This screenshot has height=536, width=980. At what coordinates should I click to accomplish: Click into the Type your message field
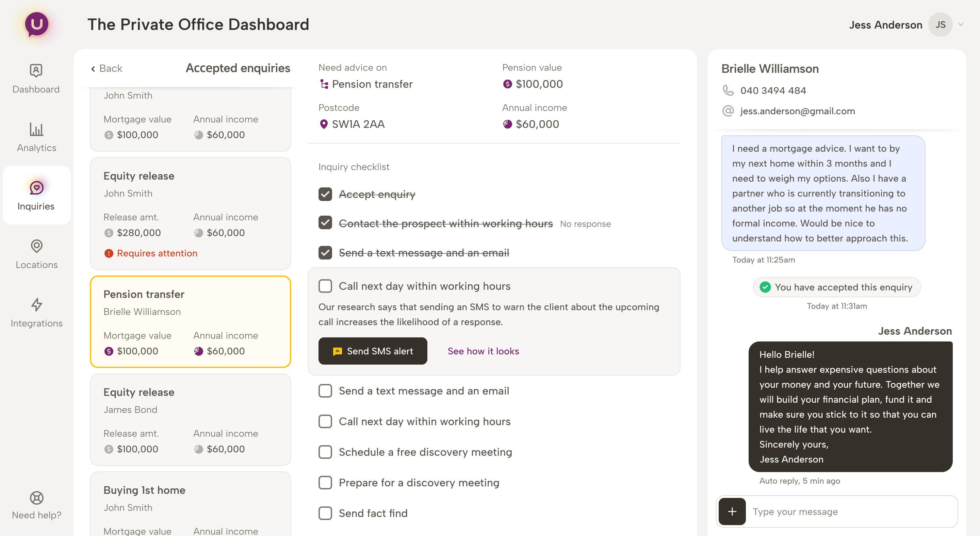point(852,511)
